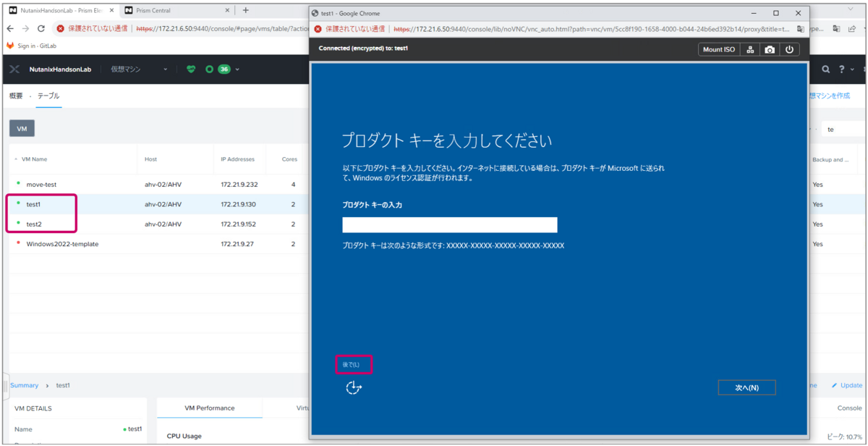Close the Prism Central browser tab
The image size is (868, 446).
[227, 10]
